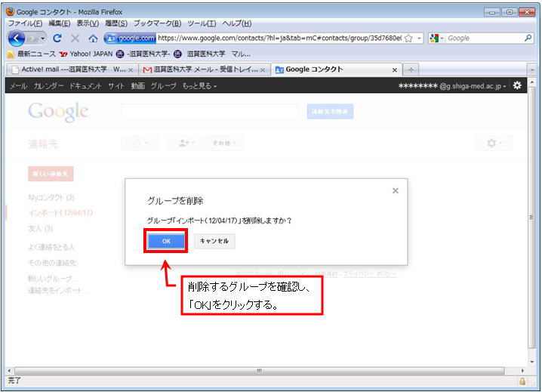Click the vertical scrollbar down arrow
The height and width of the screenshot is (392, 542).
pos(532,362)
